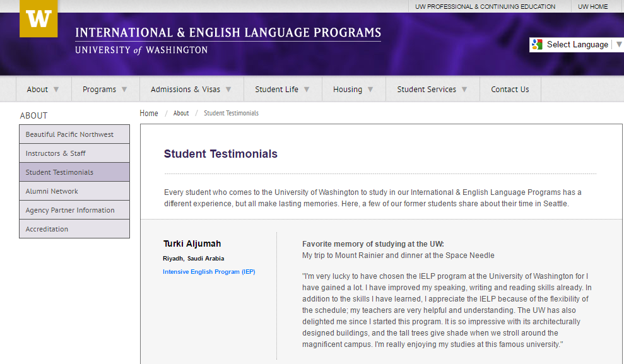624x364 pixels.
Task: Open the Student Services menu
Action: tap(427, 90)
